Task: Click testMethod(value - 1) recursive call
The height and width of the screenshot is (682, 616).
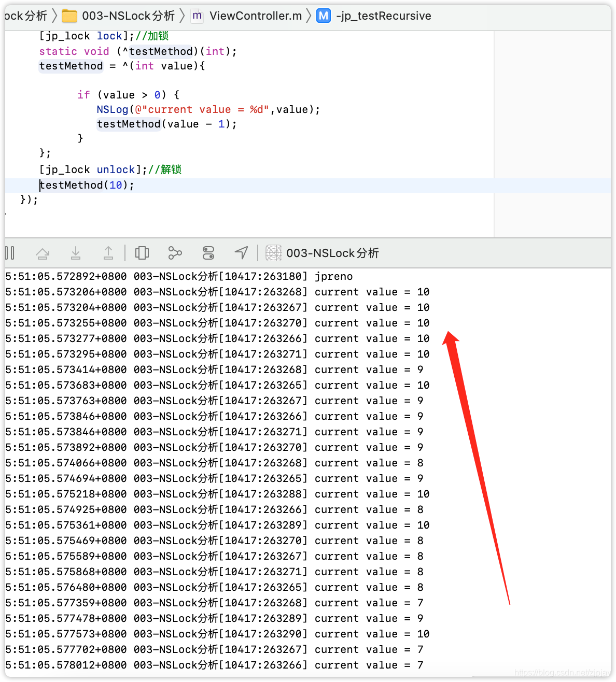Action: click(x=167, y=124)
